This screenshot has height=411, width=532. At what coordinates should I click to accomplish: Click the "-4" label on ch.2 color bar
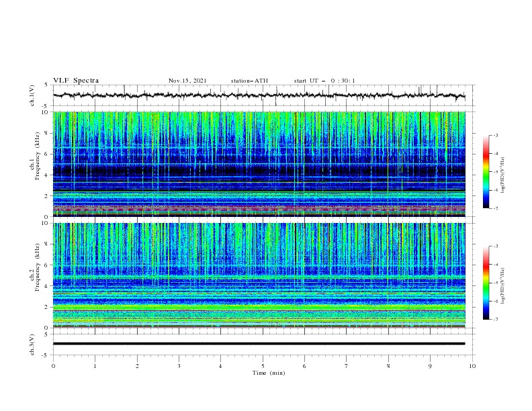(x=495, y=265)
